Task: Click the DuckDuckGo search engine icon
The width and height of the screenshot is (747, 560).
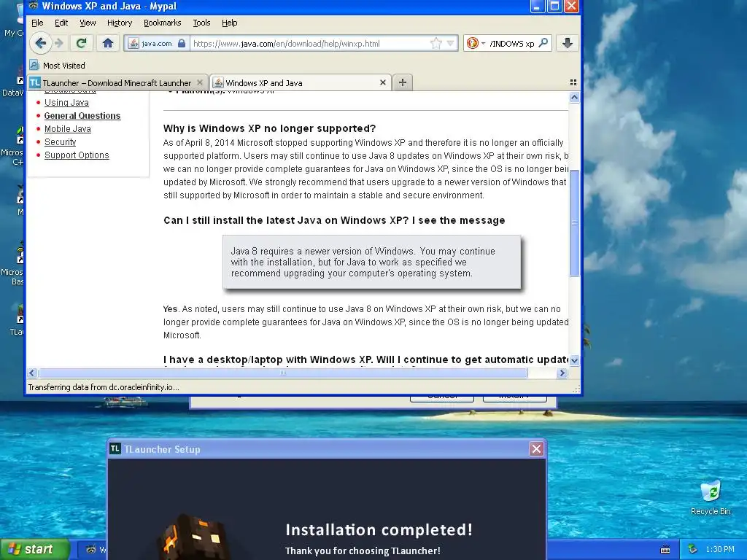Action: pyautogui.click(x=472, y=43)
